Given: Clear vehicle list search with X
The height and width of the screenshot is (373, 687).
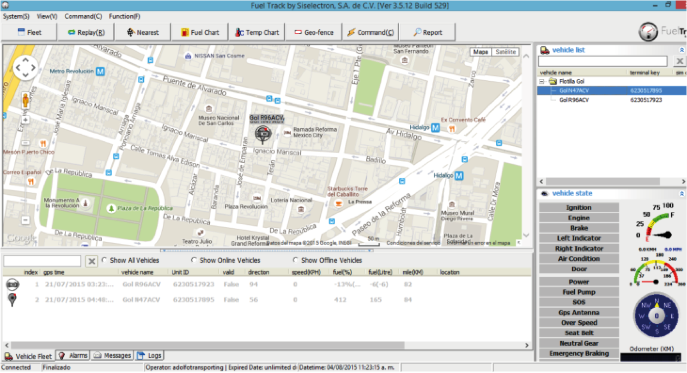Looking at the screenshot, I should (680, 61).
